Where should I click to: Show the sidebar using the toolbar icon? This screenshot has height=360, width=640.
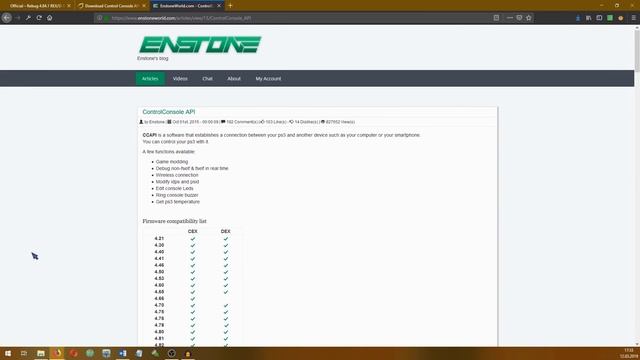[x=599, y=18]
